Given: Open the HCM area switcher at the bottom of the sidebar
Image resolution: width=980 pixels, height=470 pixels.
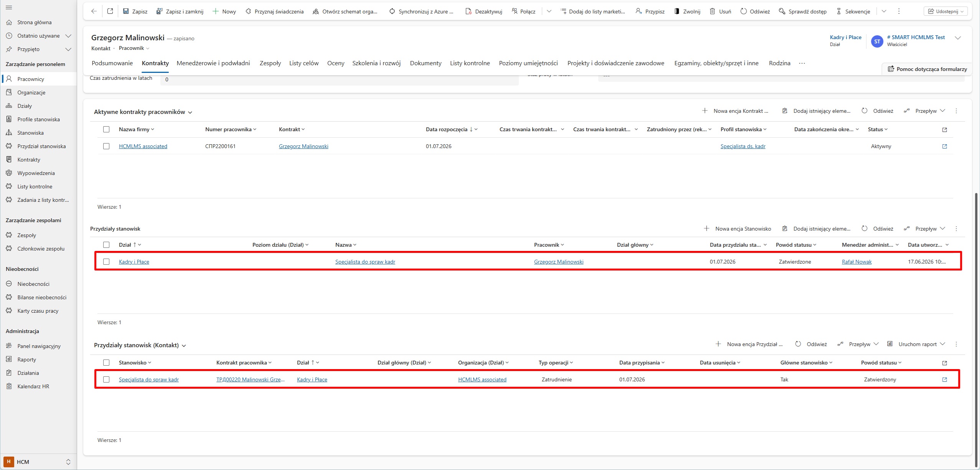Looking at the screenshot, I should [x=38, y=462].
